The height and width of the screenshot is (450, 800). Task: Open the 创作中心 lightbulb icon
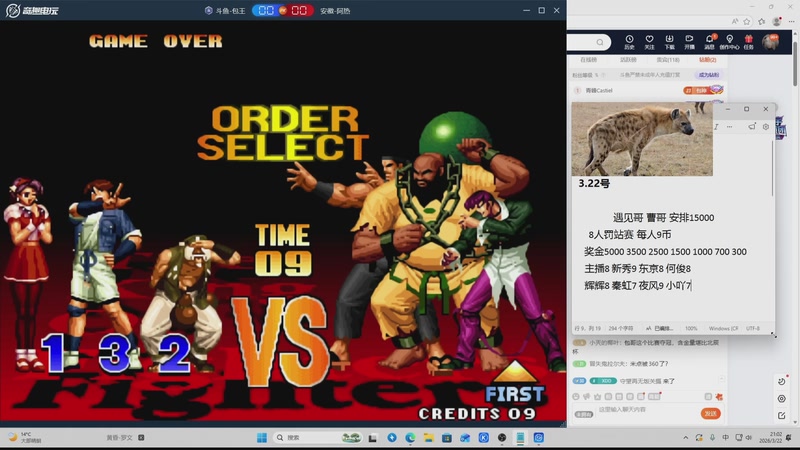coord(729,42)
